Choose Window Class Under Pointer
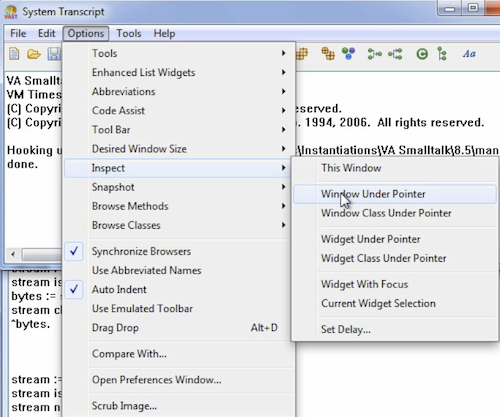500x417 pixels. [x=395, y=213]
